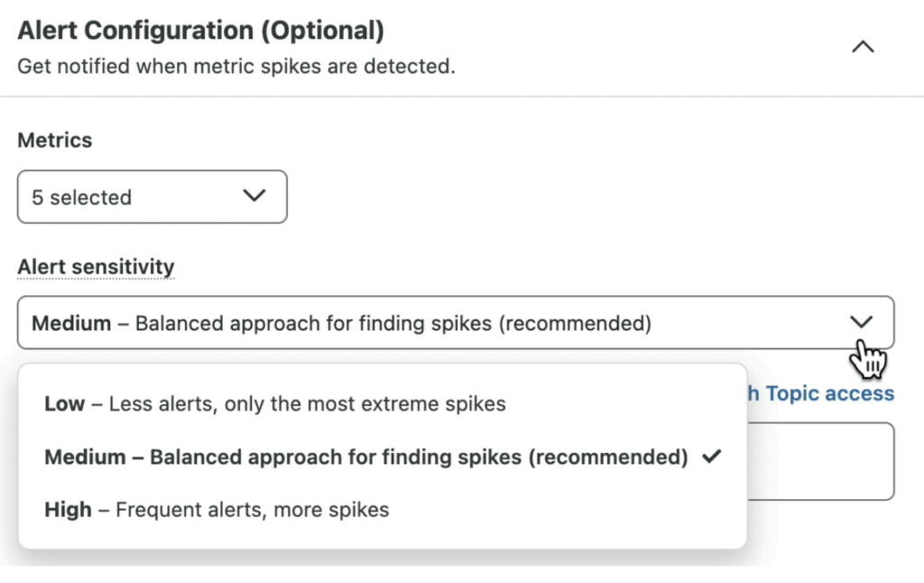924x583 pixels.
Task: Open the Topic access link
Action: click(x=821, y=393)
